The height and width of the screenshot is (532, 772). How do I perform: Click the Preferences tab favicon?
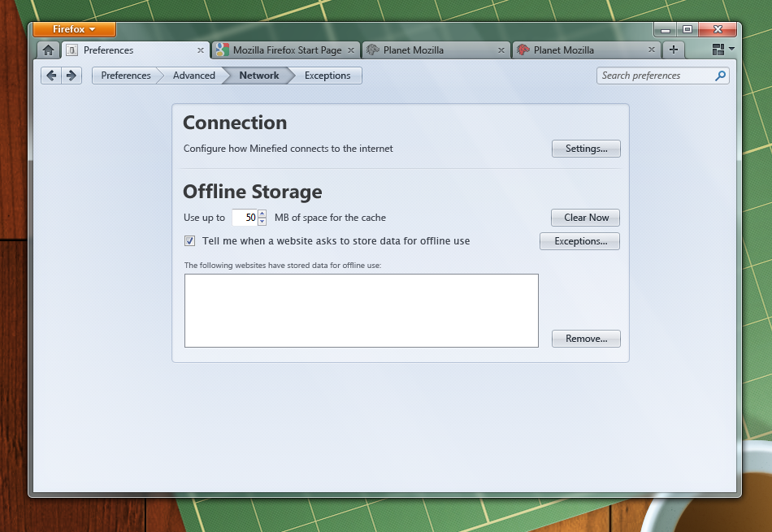[72, 50]
